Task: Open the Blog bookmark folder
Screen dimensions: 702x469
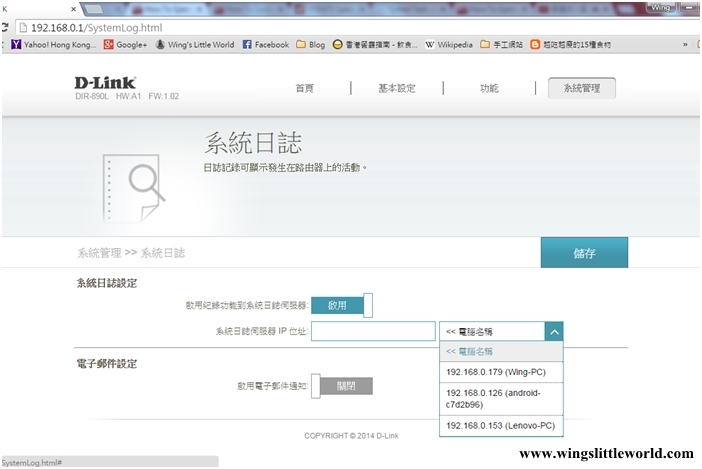Action: pos(310,45)
